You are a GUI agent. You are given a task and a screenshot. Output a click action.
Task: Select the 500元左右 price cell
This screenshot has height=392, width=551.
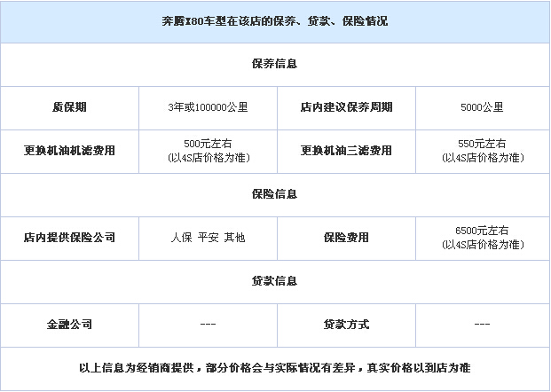coord(208,151)
